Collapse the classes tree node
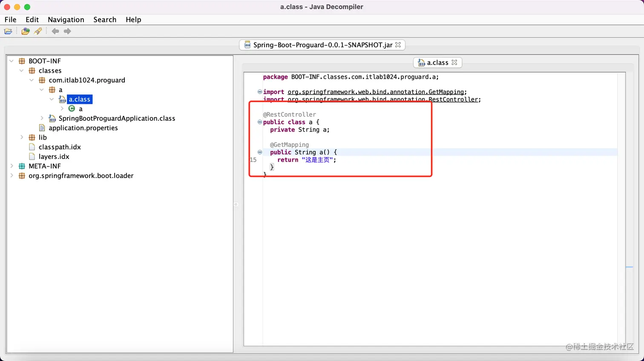The height and width of the screenshot is (361, 644). (22, 71)
